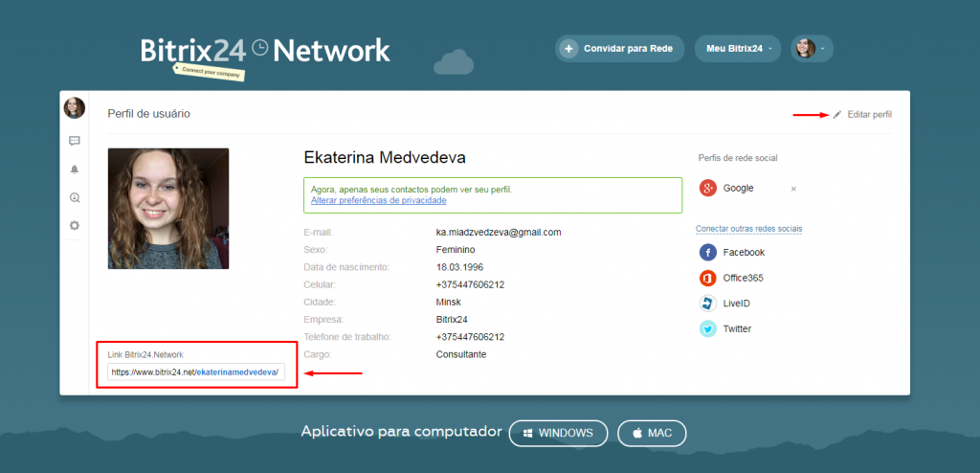Screen dimensions: 980x473
Task: Click the Perfil de usuário heading
Action: pos(148,114)
